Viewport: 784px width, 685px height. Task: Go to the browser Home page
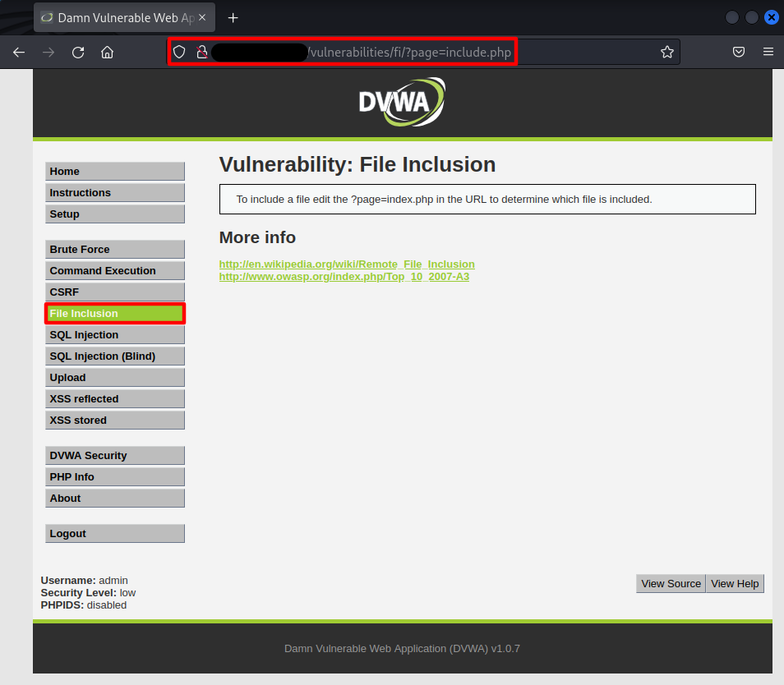click(x=107, y=53)
